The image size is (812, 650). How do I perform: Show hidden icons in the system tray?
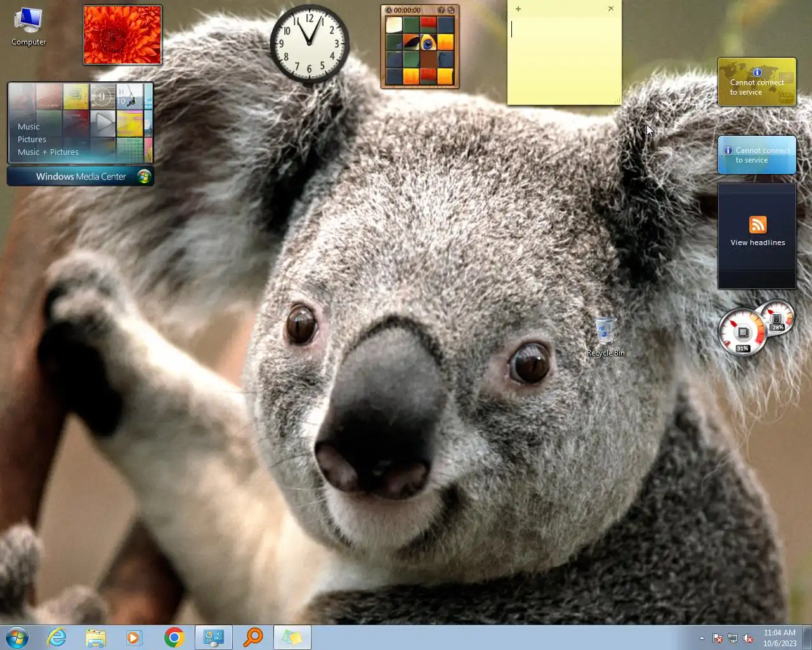tap(702, 638)
